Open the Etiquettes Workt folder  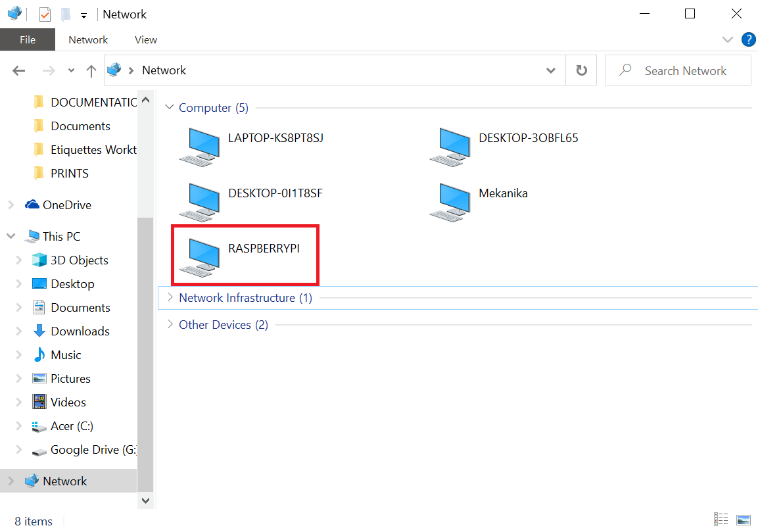pos(86,150)
